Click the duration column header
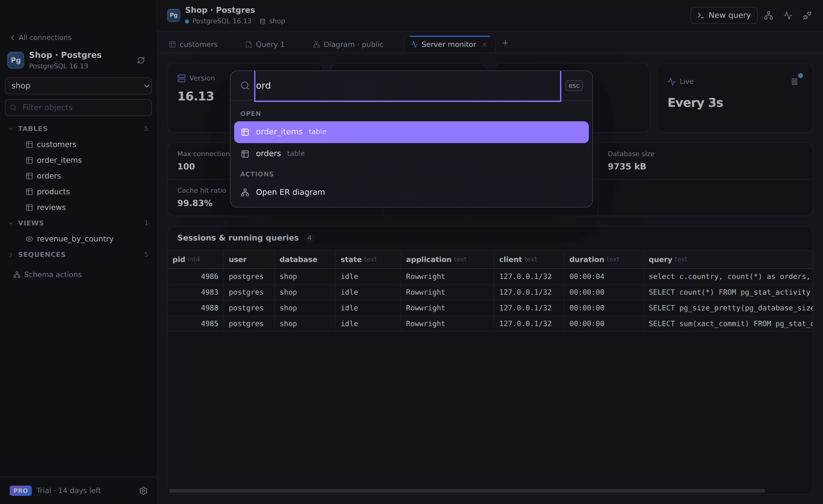This screenshot has height=504, width=823. click(604, 260)
